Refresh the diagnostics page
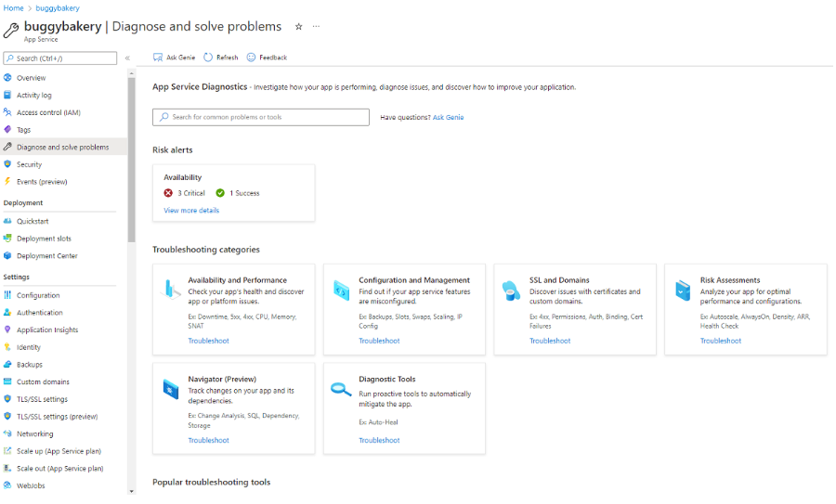 point(221,58)
